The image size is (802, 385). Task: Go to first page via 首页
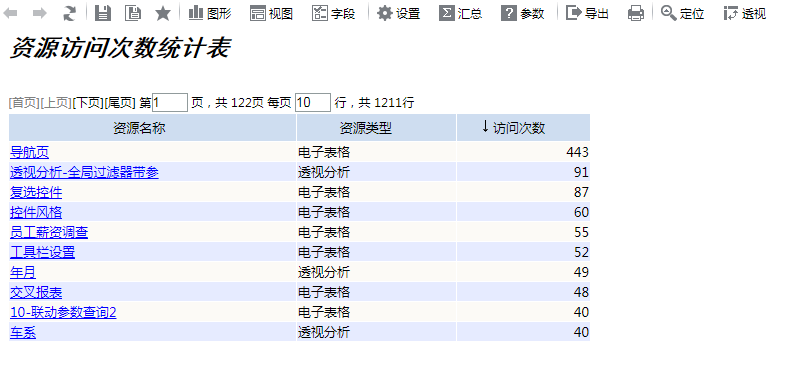[x=24, y=103]
